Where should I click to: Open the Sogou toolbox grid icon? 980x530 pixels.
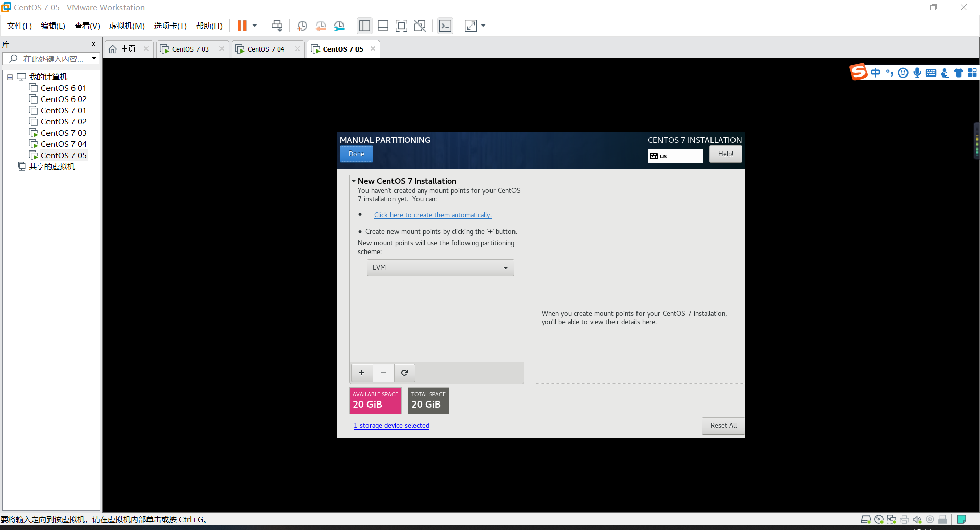(972, 73)
